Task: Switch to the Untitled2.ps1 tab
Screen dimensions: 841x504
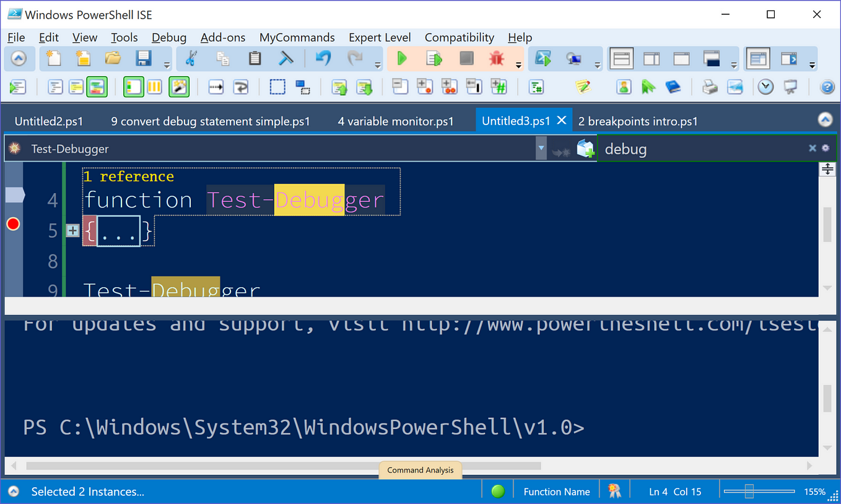Action: [49, 121]
